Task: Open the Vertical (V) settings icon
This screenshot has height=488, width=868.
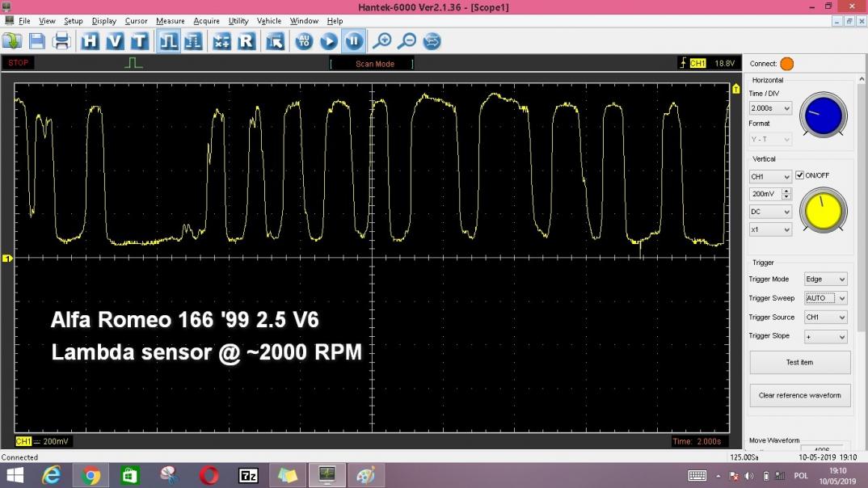Action: point(115,41)
